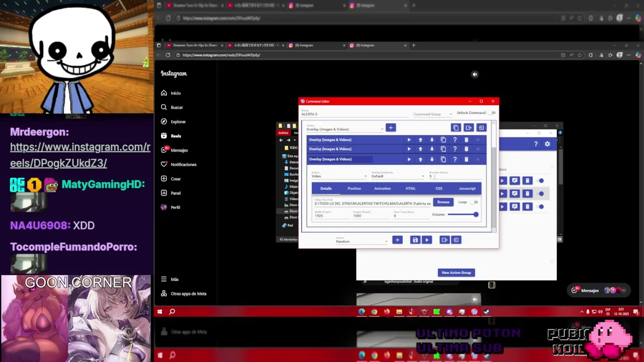Move the first Overlay action up
644x362 pixels.
pos(421,140)
